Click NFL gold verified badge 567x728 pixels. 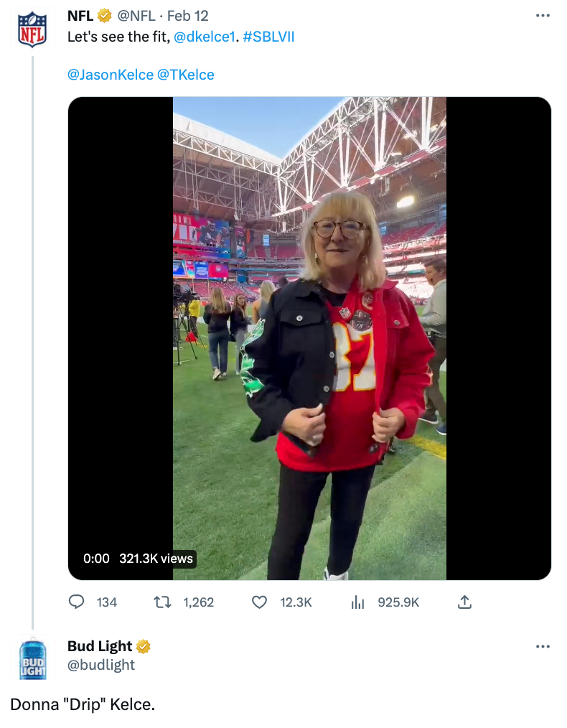point(104,16)
